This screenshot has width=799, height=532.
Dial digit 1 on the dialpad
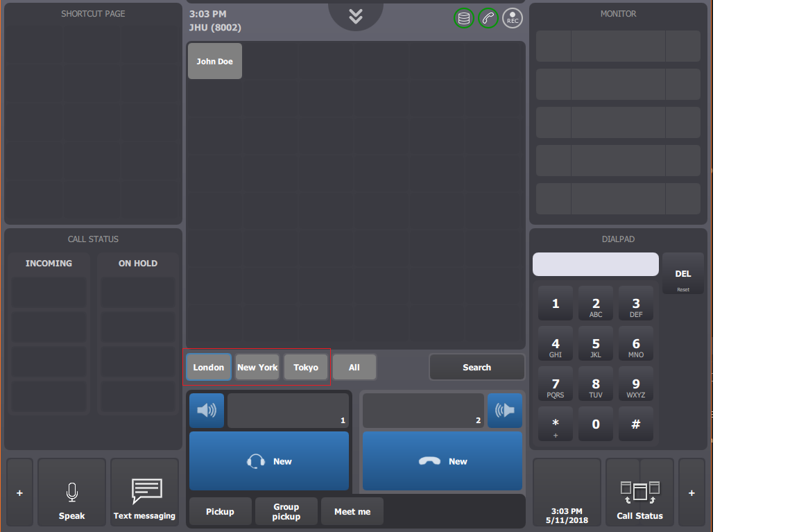[x=556, y=303]
